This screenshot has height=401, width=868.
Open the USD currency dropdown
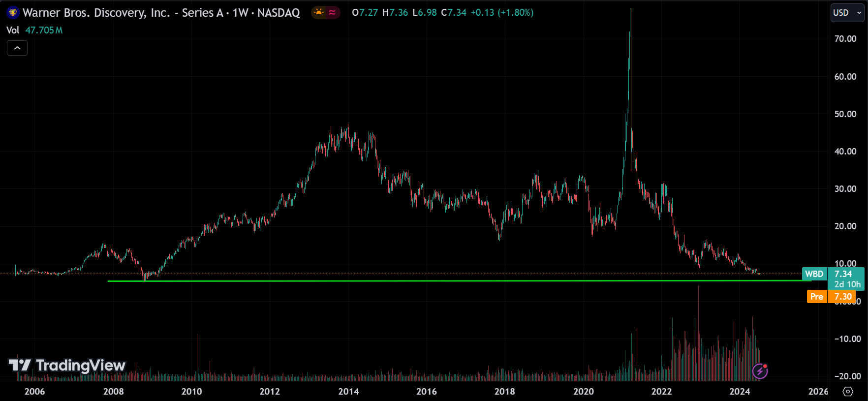tap(847, 13)
